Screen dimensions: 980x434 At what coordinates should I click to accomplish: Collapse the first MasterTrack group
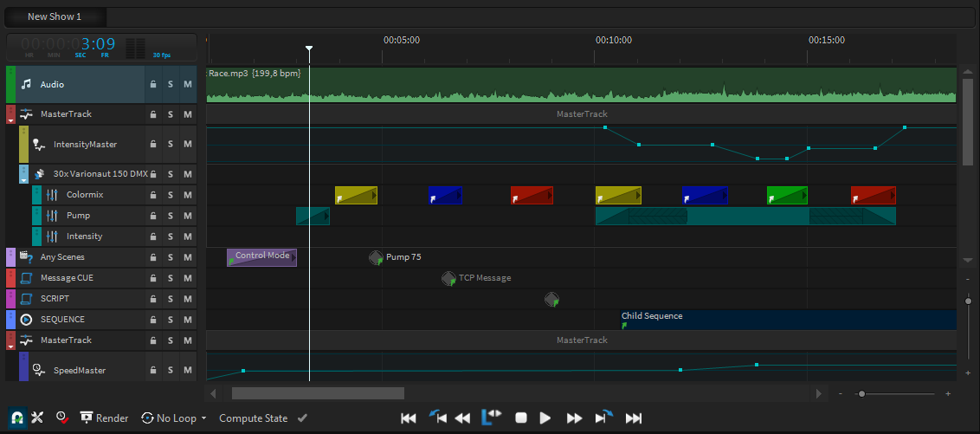(11, 121)
